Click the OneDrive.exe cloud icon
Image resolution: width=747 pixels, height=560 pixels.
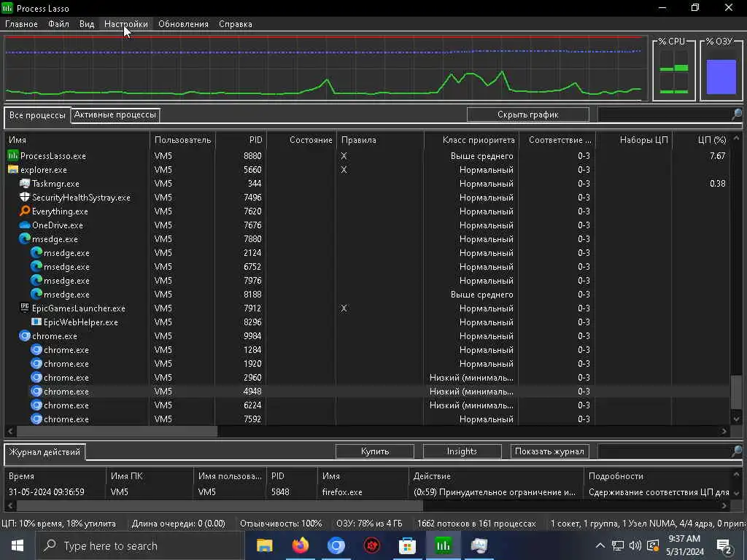pyautogui.click(x=25, y=225)
